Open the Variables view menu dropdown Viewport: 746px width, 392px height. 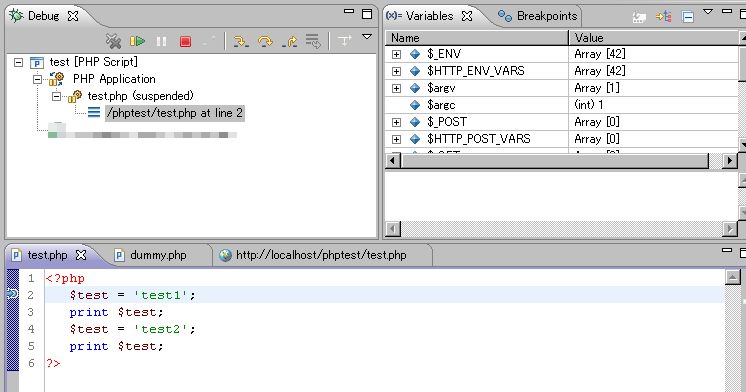click(708, 12)
